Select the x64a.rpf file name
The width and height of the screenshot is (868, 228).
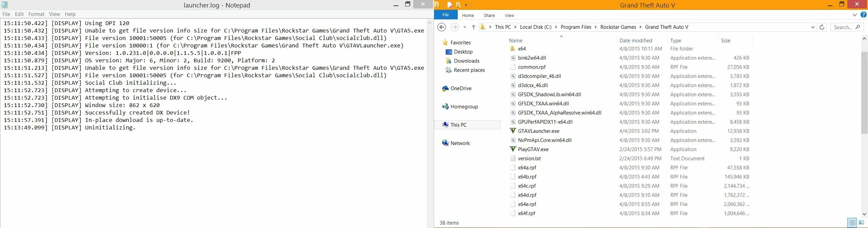(527, 168)
